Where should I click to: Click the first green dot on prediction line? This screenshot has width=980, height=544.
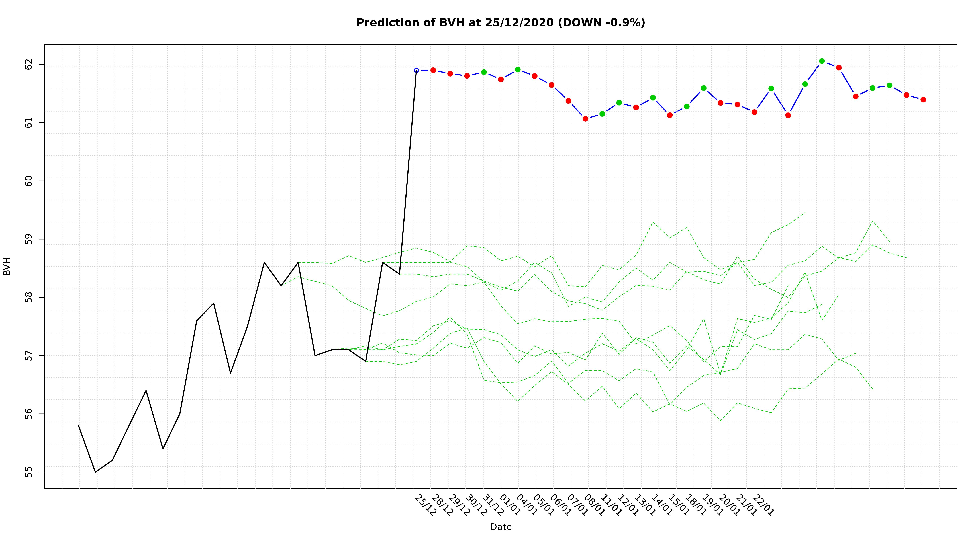tap(484, 72)
